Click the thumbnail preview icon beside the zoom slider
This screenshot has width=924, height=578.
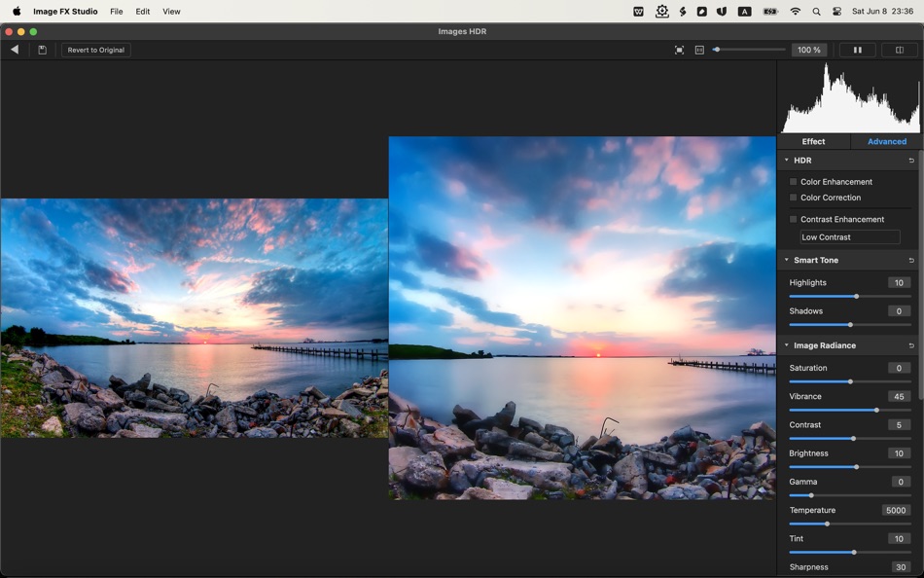[x=698, y=50]
